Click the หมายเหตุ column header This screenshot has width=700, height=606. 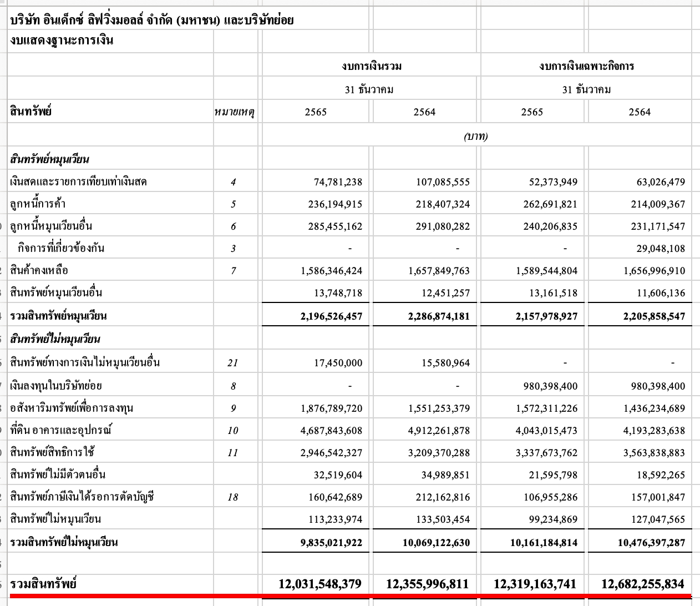coord(234,112)
